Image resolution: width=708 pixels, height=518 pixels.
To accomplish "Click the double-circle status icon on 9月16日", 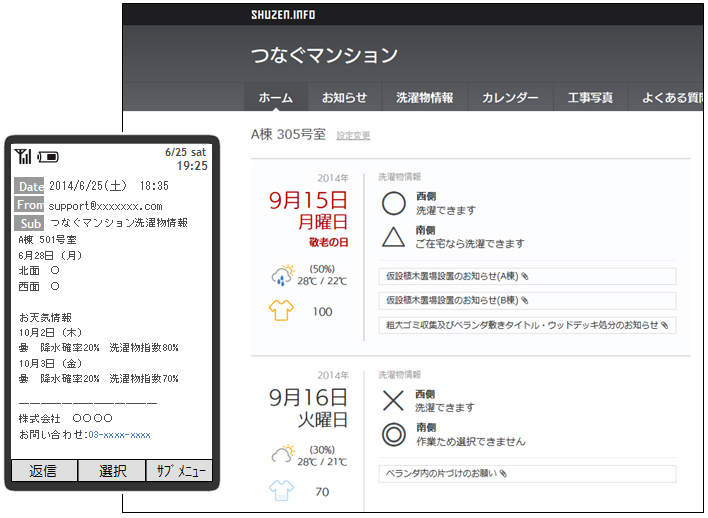I will [394, 434].
